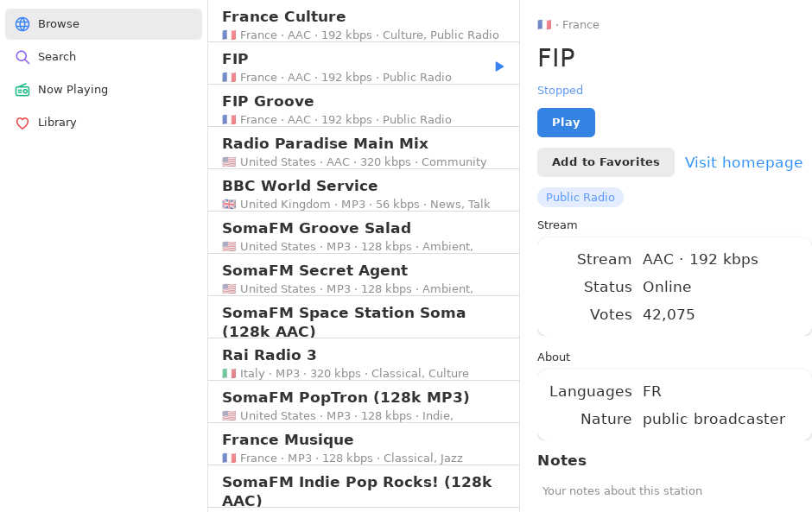The width and height of the screenshot is (812, 512).
Task: Click the Stopped status text
Action: [560, 90]
